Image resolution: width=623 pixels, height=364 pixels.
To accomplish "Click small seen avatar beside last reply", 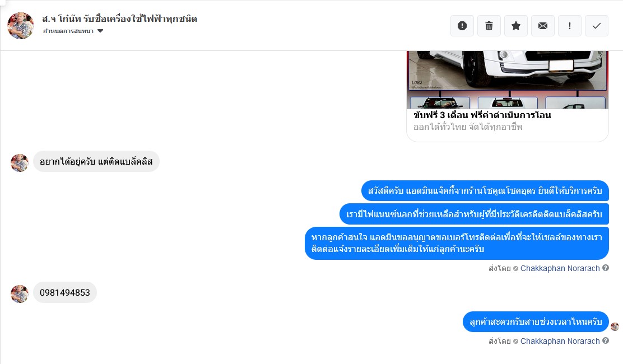I will tap(615, 326).
